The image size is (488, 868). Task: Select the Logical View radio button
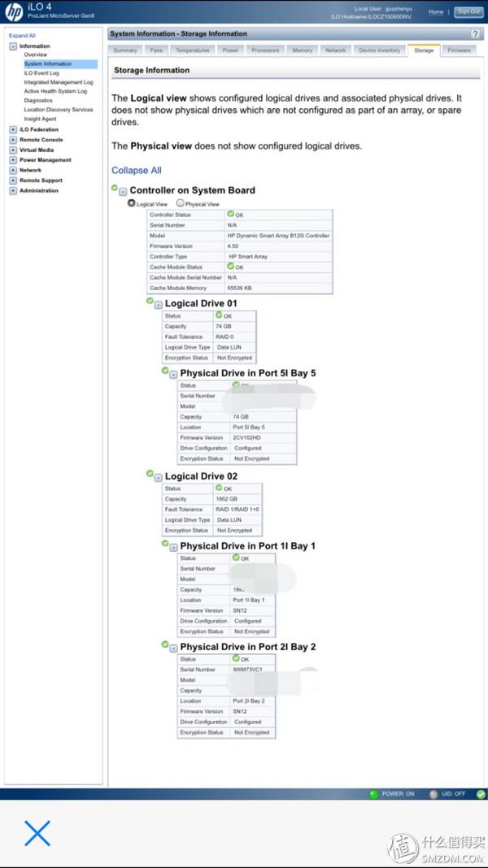coord(131,203)
